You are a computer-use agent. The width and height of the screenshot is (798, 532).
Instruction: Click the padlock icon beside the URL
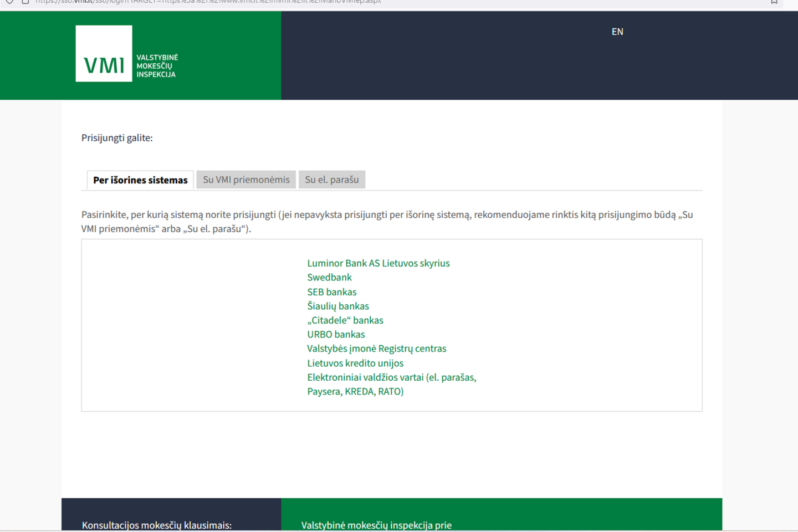click(x=25, y=2)
